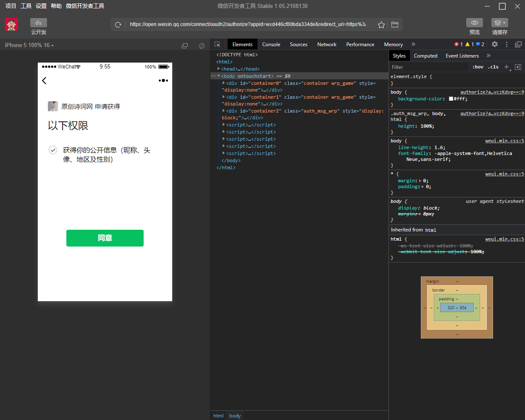The image size is (525, 420).
Task: Open the 工具 menu
Action: (x=26, y=6)
